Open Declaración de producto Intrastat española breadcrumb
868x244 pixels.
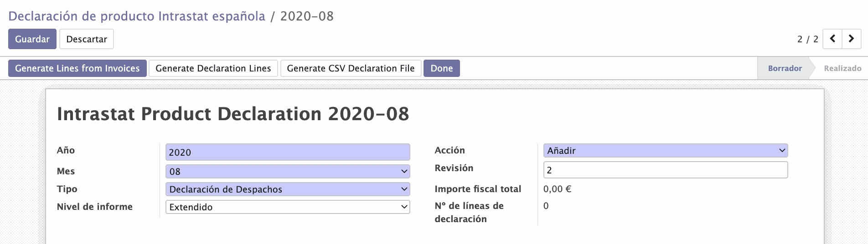(x=137, y=16)
